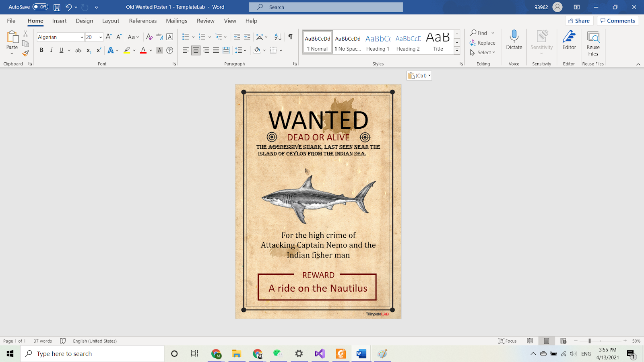Apply No Spacing style

click(x=348, y=42)
